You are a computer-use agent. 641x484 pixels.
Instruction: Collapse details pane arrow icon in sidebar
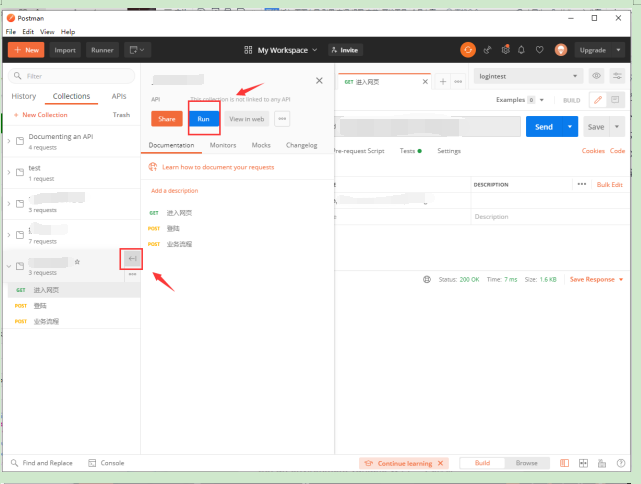click(x=132, y=258)
